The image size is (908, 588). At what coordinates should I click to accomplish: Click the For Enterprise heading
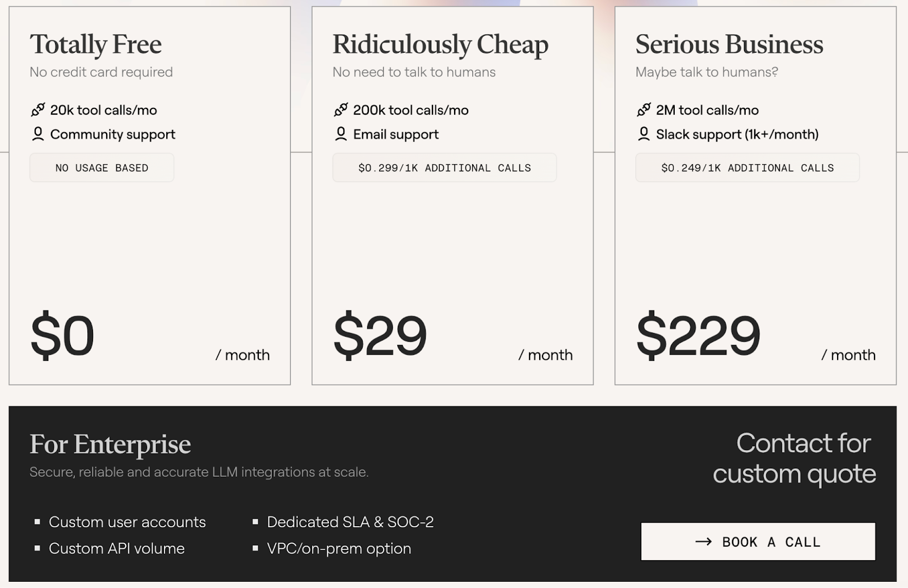click(110, 444)
